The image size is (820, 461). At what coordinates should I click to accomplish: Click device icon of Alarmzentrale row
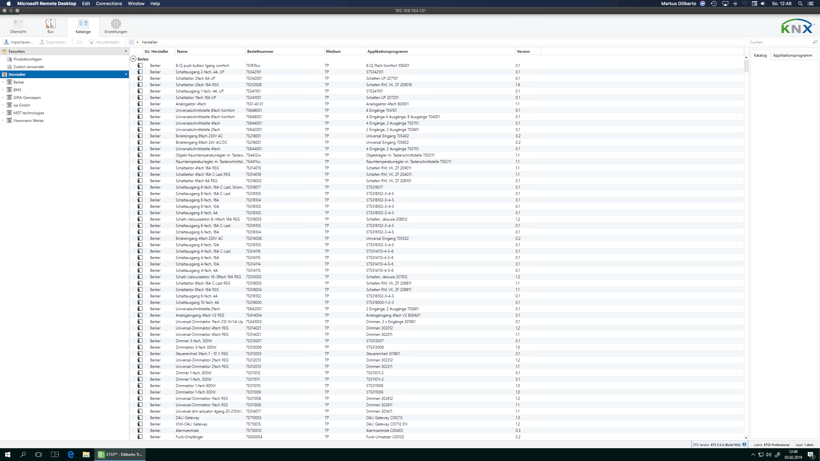pyautogui.click(x=140, y=431)
